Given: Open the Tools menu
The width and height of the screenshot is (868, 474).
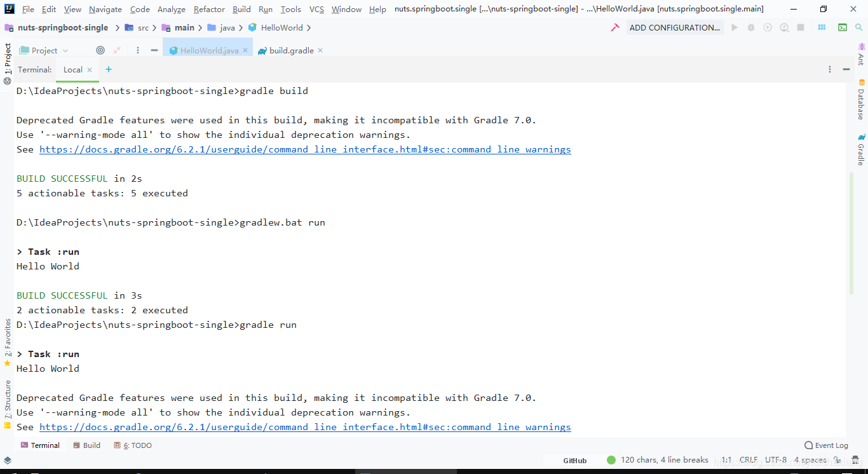Looking at the screenshot, I should coord(291,9).
